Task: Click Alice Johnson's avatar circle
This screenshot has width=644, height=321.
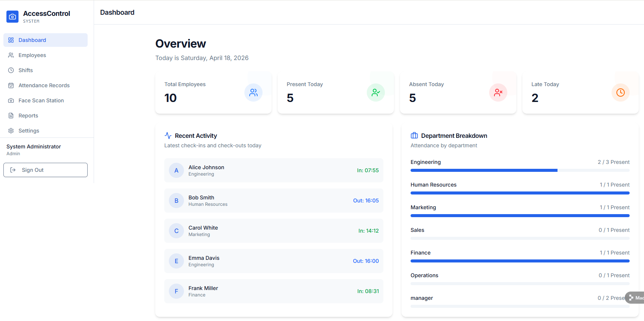Action: click(176, 170)
